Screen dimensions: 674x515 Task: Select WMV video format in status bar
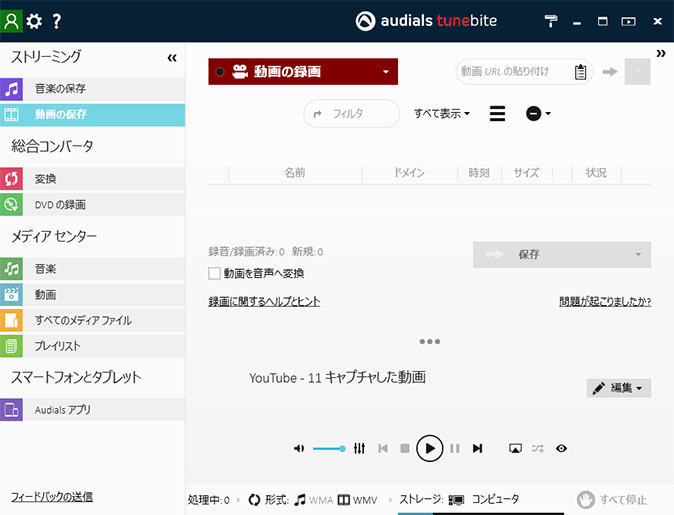click(358, 500)
